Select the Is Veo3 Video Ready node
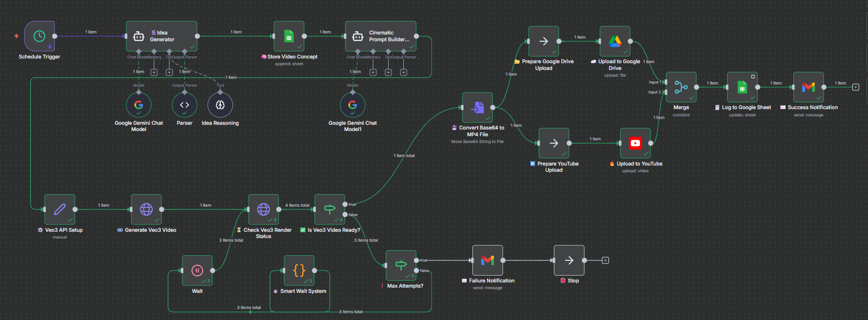This screenshot has height=320, width=868. click(x=330, y=209)
